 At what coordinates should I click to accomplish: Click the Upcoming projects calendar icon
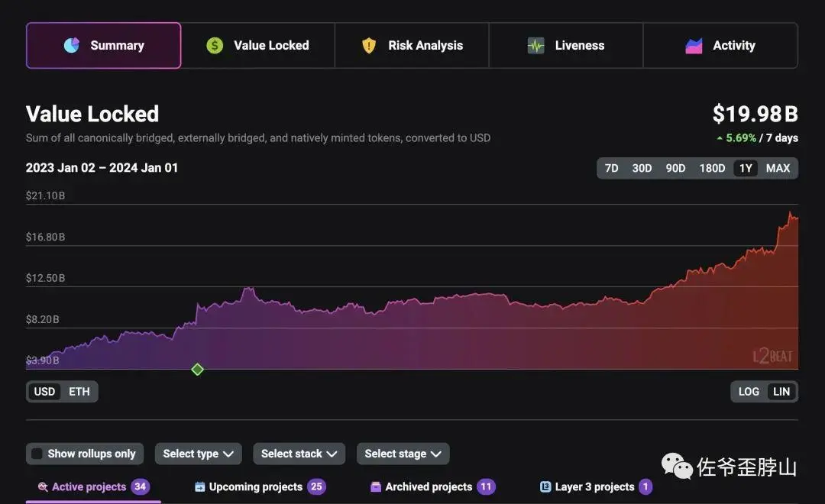pos(200,486)
